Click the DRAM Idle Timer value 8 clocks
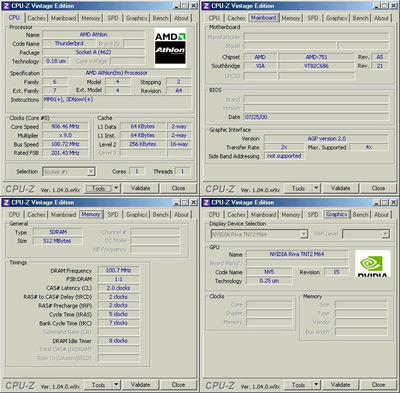This screenshot has height=393, width=400. click(118, 341)
